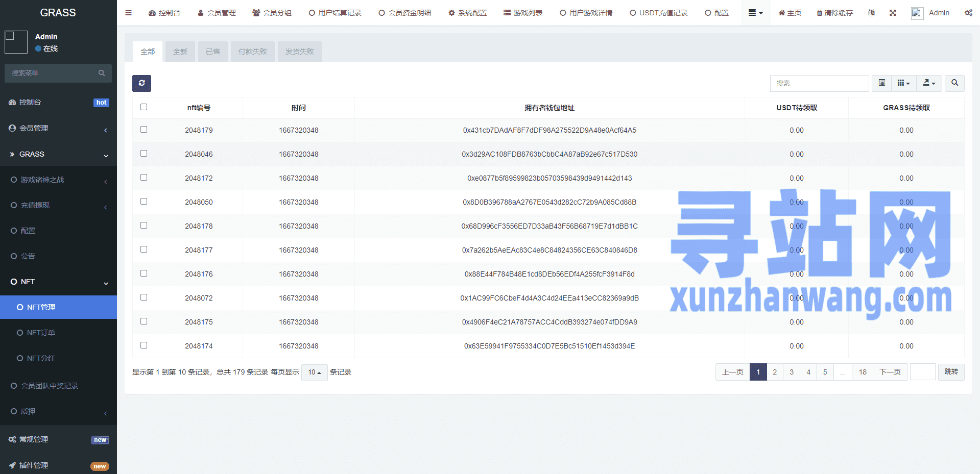The height and width of the screenshot is (474, 980).
Task: Open the top nav list dropdown
Action: [755, 13]
